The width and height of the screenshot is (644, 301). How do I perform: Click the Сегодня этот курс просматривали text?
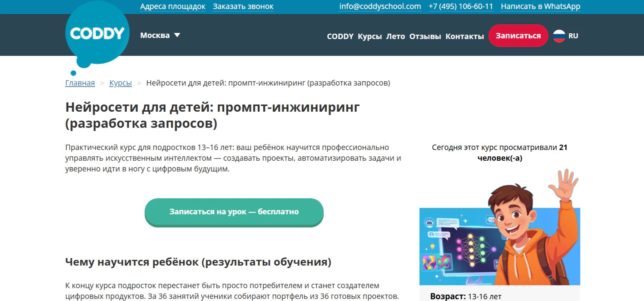pos(500,153)
